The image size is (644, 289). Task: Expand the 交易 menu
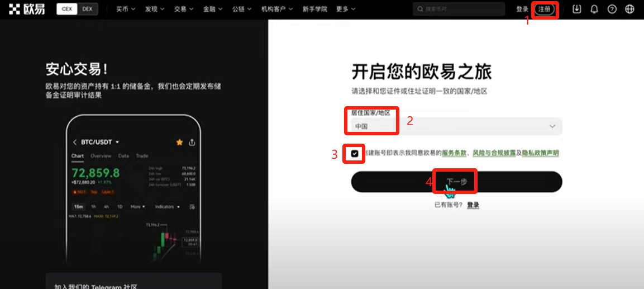(184, 9)
